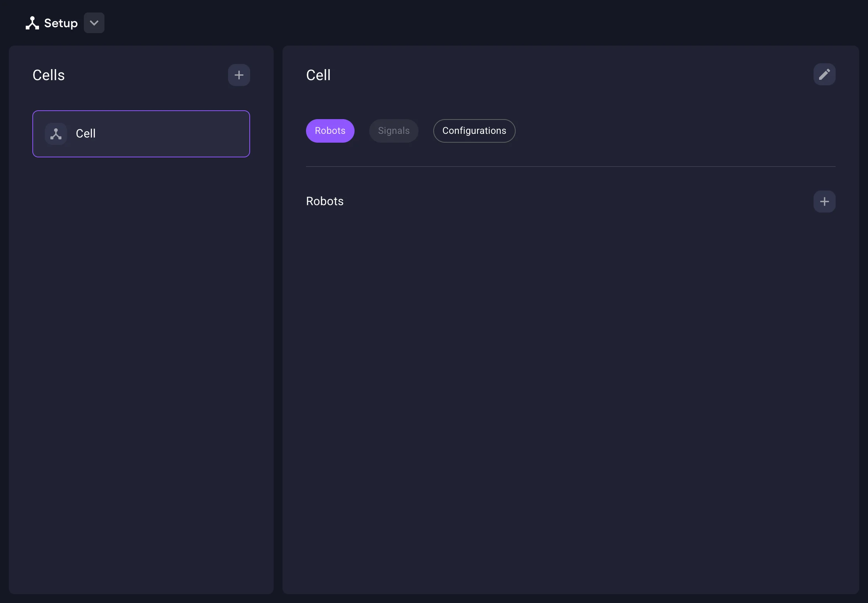This screenshot has width=868, height=603.
Task: Select the Cell item in the Cells list
Action: tap(141, 133)
